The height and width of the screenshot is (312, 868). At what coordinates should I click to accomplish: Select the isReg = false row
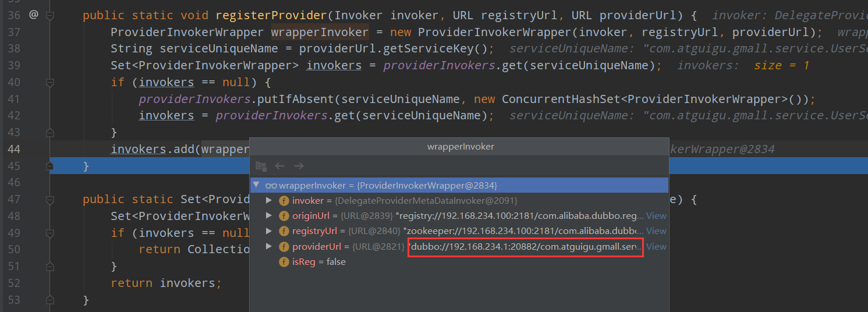pos(459,262)
